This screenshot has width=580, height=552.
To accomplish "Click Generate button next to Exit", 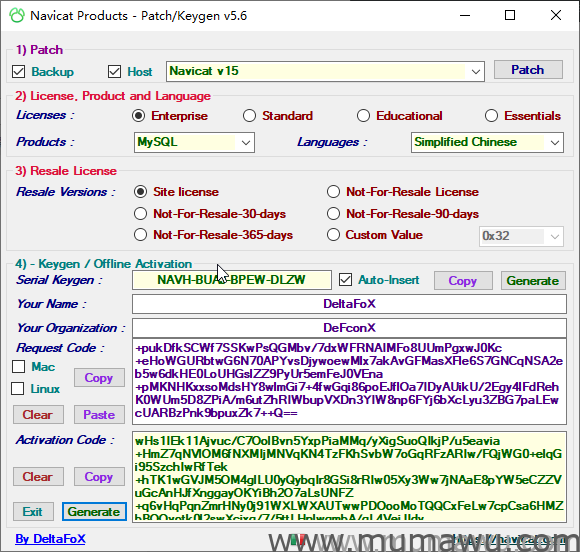I will point(94,511).
